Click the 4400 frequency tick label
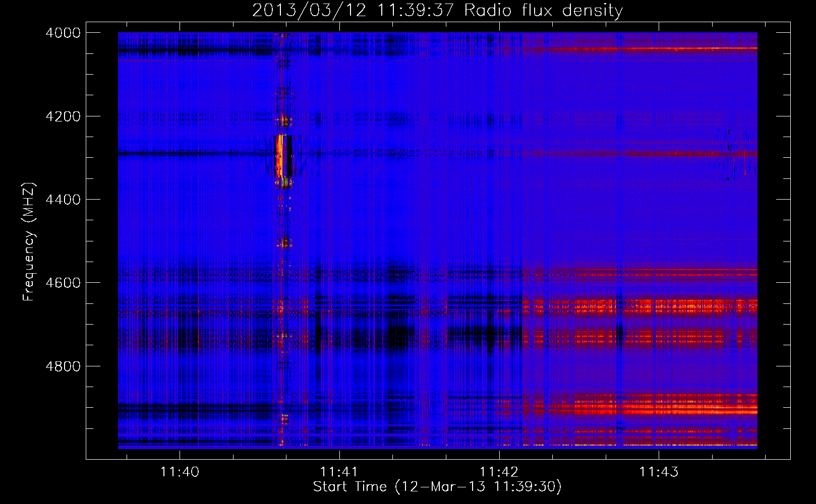816x504 pixels. [63, 200]
